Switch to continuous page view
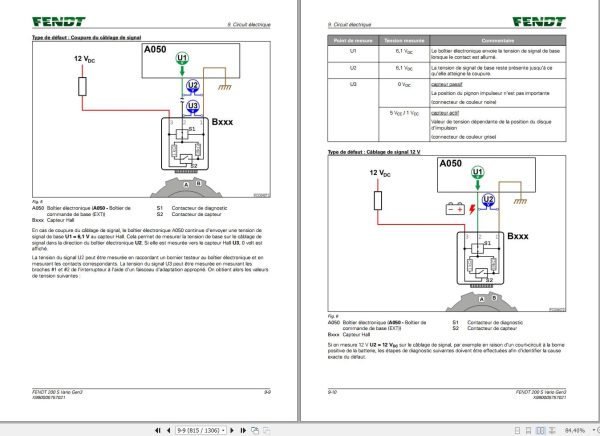This screenshot has height=436, width=600. (x=528, y=431)
